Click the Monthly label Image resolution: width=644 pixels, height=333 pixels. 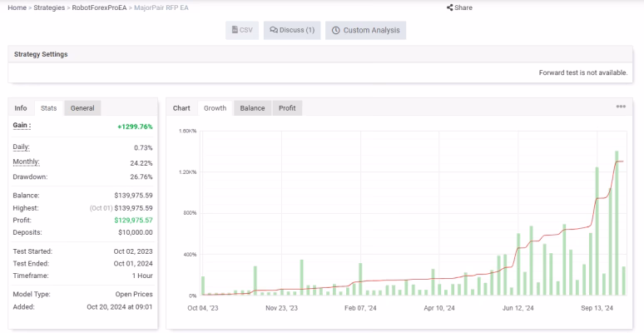(x=26, y=162)
